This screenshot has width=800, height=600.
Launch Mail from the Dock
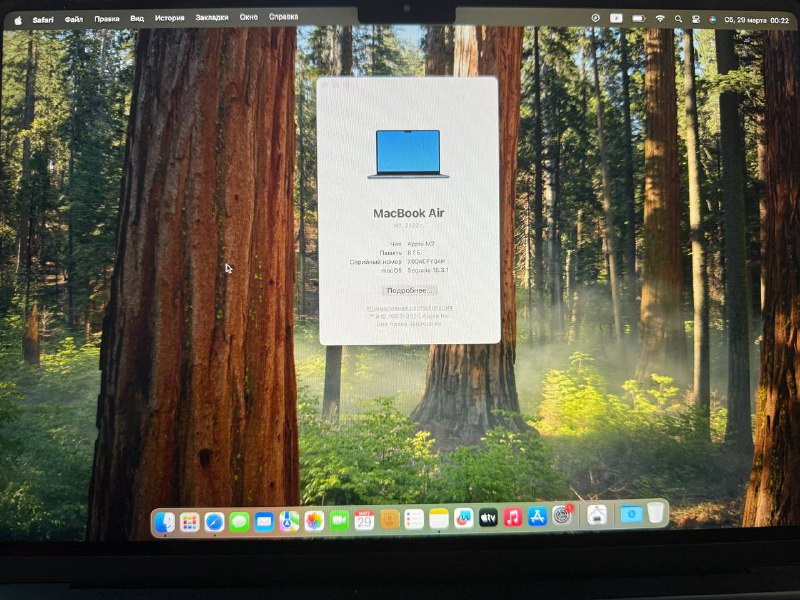264,522
